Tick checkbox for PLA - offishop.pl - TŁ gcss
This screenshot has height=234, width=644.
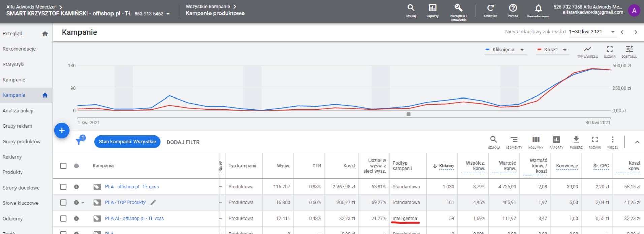63,187
